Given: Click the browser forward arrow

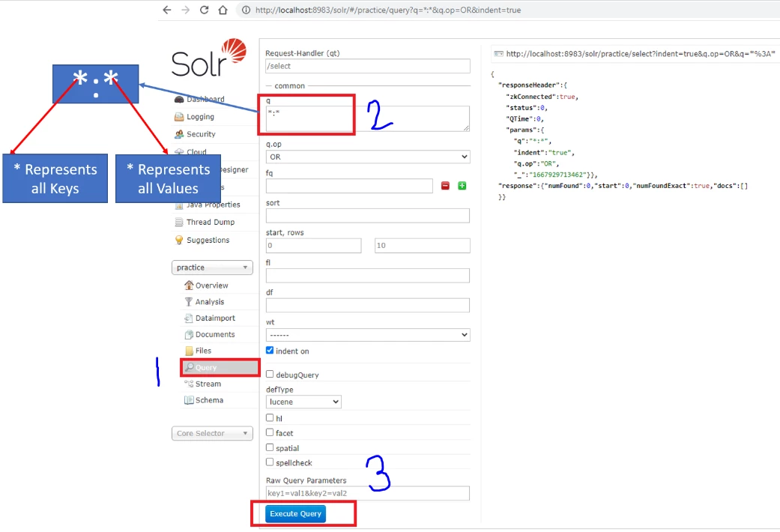Looking at the screenshot, I should [x=186, y=10].
